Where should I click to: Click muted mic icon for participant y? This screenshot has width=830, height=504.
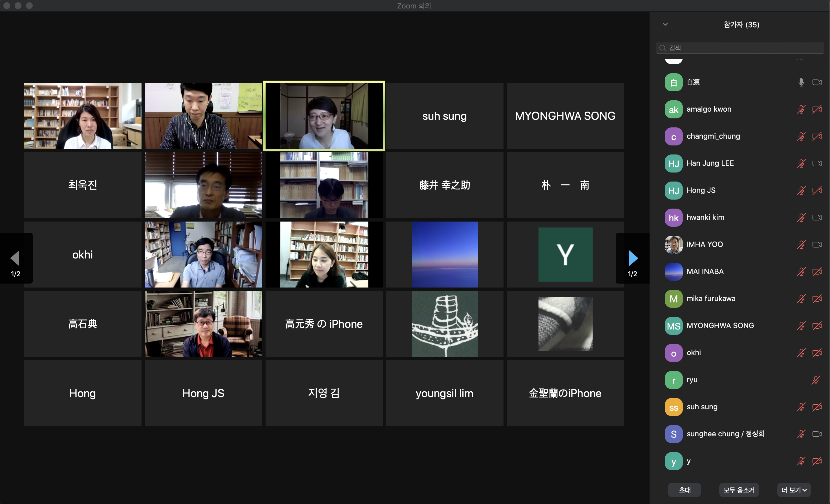point(801,461)
